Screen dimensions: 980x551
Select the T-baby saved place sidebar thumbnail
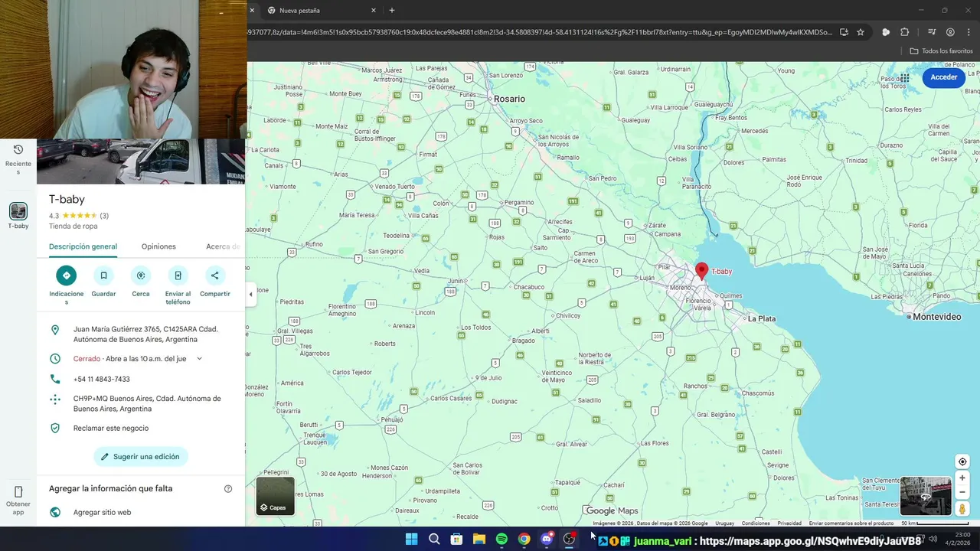[x=18, y=211]
